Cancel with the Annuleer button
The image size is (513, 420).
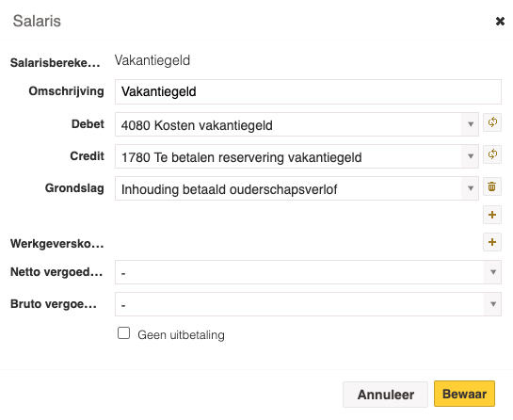tap(385, 395)
